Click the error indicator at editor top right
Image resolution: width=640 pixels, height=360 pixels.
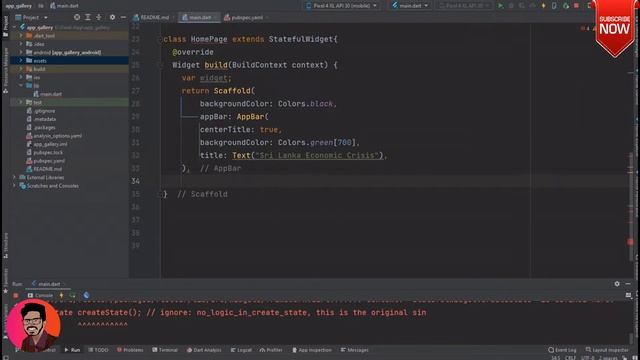[x=585, y=29]
